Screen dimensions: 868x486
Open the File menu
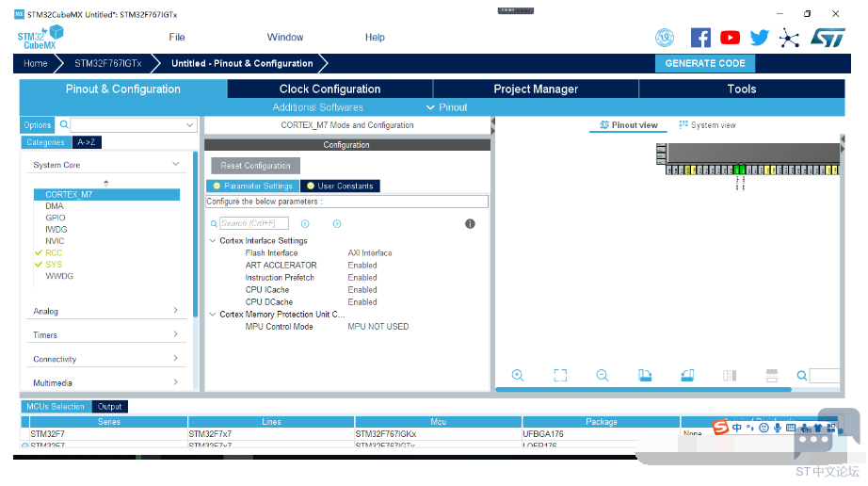(x=177, y=37)
